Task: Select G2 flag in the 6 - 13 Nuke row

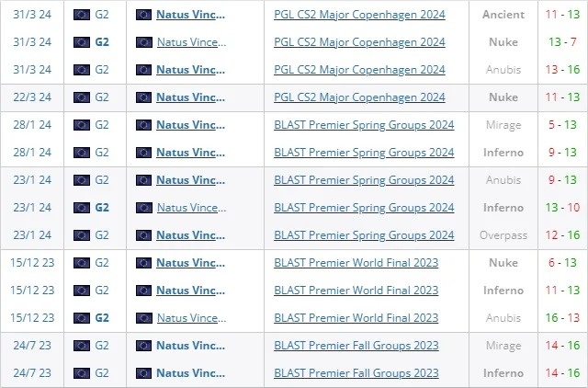Action: pos(81,263)
